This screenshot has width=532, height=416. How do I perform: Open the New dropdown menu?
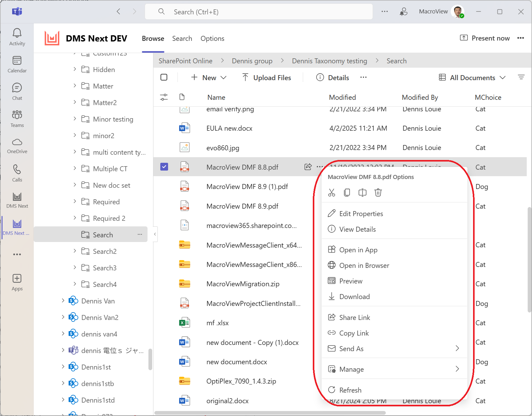click(x=209, y=77)
